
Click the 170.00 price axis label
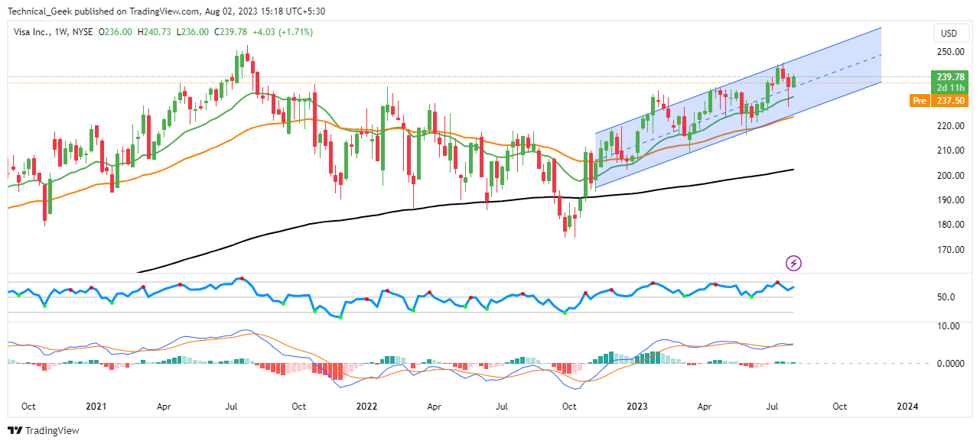[949, 250]
